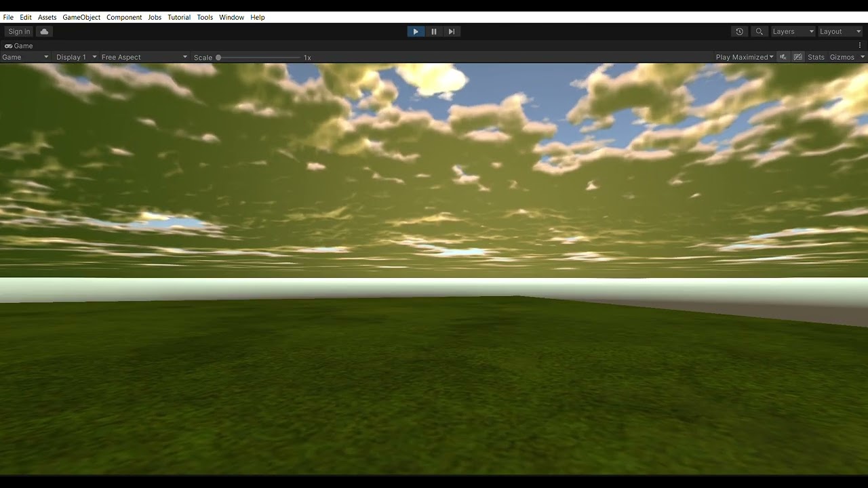
Task: Adjust the Scale slider handle
Action: click(218, 58)
